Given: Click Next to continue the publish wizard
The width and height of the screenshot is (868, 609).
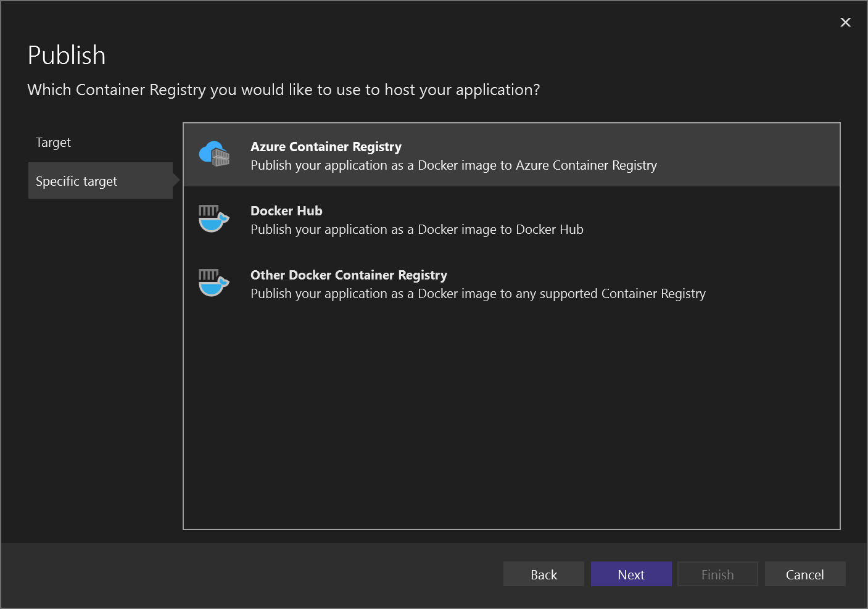Looking at the screenshot, I should pos(631,574).
